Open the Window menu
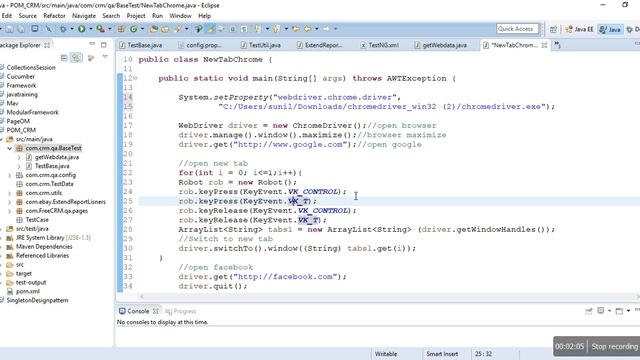 pyautogui.click(x=180, y=16)
